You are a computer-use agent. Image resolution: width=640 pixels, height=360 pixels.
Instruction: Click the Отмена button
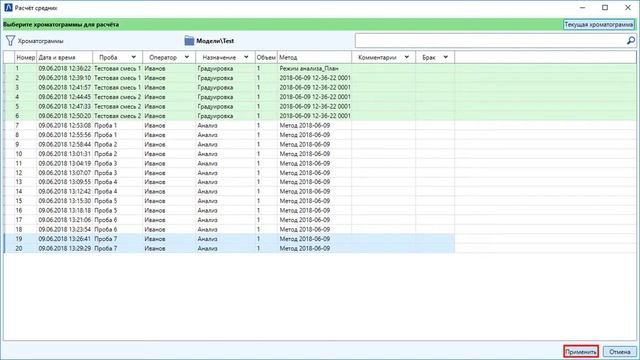coord(620,351)
